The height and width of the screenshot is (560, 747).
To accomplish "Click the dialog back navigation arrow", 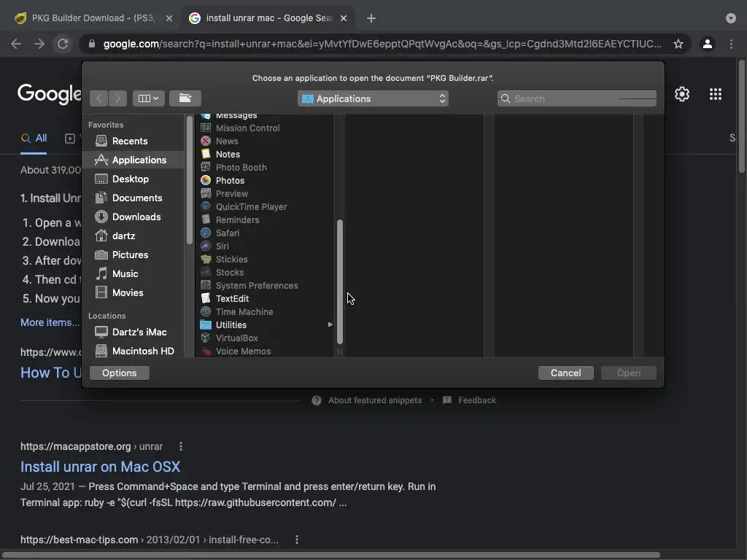I will coord(99,98).
